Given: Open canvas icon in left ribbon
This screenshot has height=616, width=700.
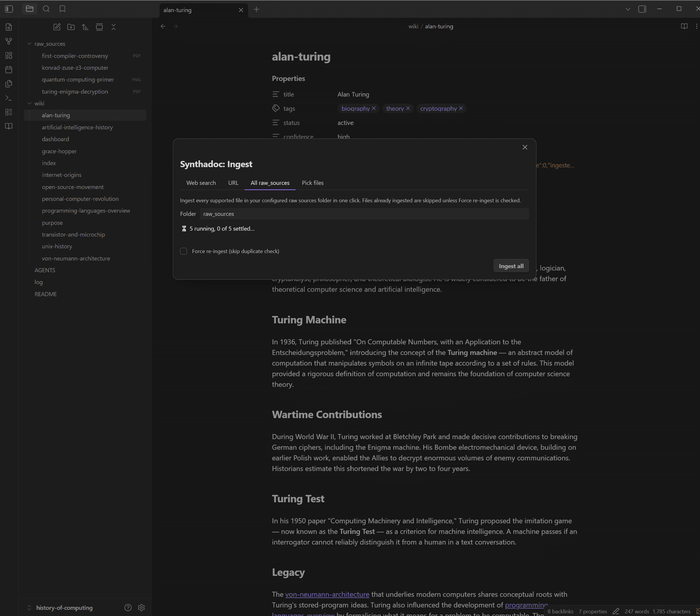Looking at the screenshot, I should coord(9,55).
